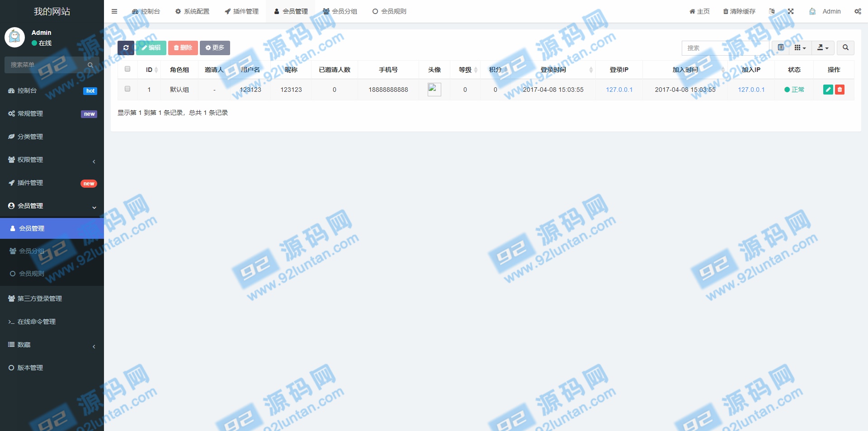868x431 pixels.
Task: Switch to the 会员分组 top tab
Action: tap(340, 11)
